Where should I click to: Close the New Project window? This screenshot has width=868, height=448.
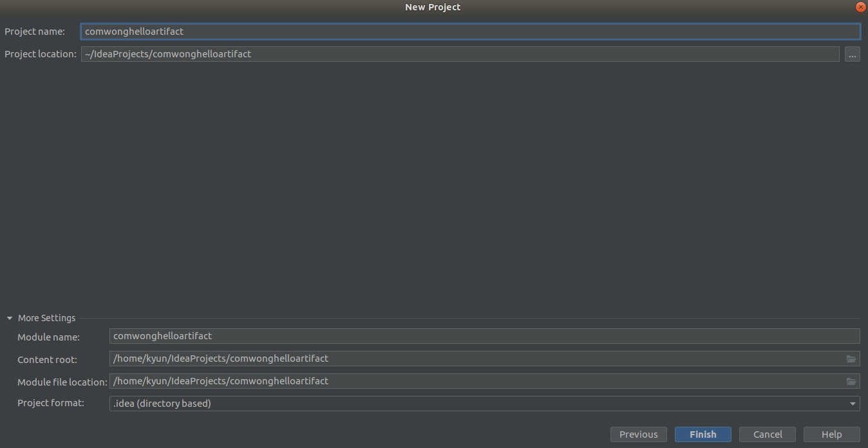tap(860, 7)
